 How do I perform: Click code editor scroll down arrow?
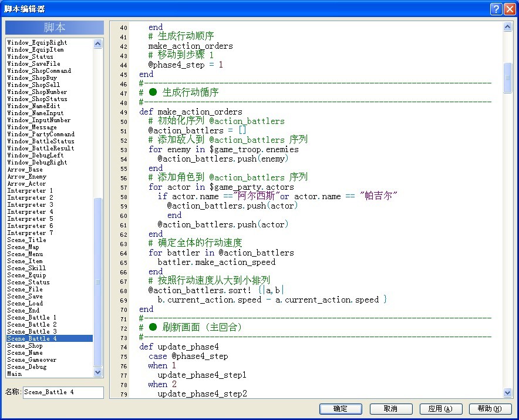click(507, 392)
